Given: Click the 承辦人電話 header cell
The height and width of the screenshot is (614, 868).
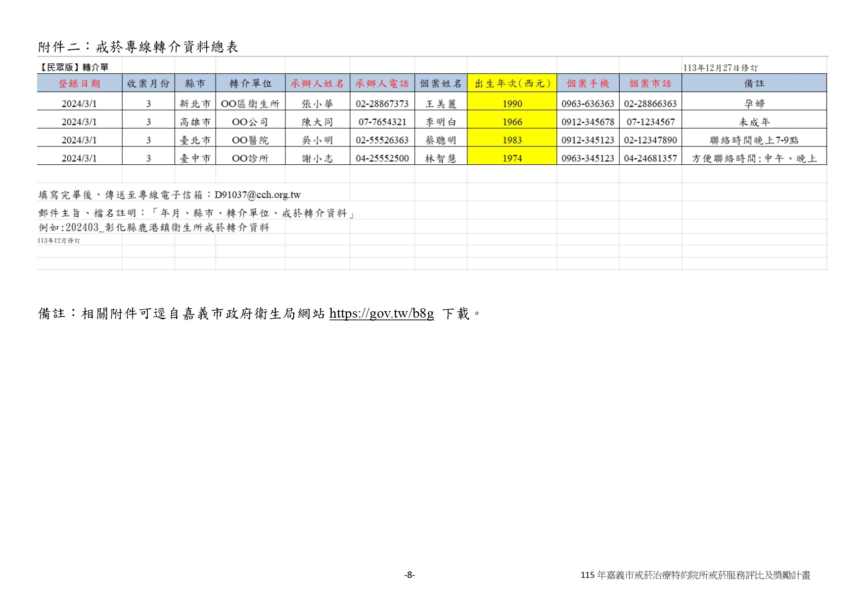Looking at the screenshot, I should point(382,84).
